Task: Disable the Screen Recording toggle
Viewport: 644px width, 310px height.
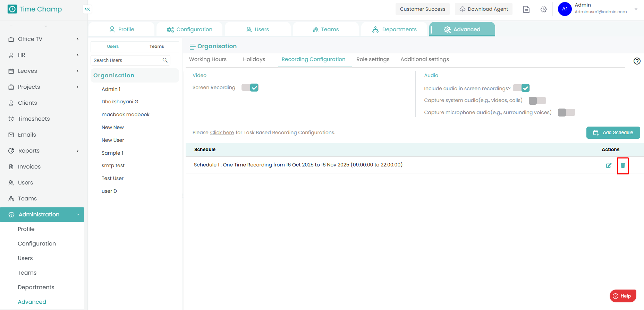Action: (x=250, y=88)
